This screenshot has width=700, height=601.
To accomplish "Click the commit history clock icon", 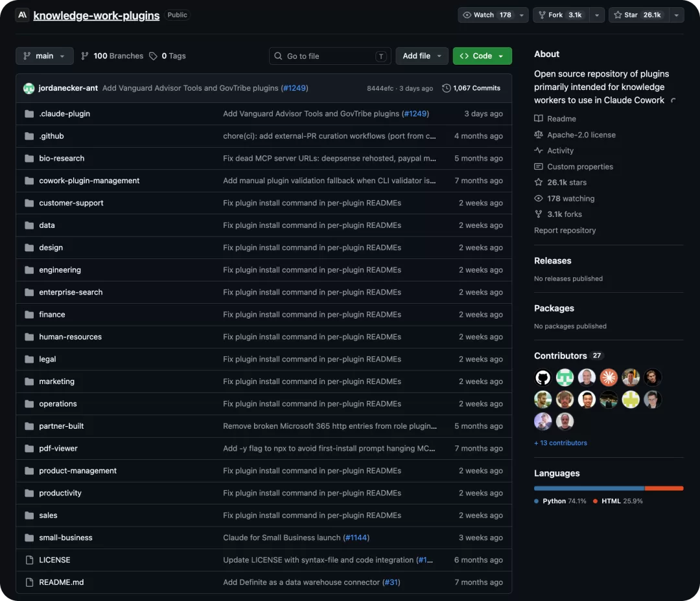I will point(446,88).
